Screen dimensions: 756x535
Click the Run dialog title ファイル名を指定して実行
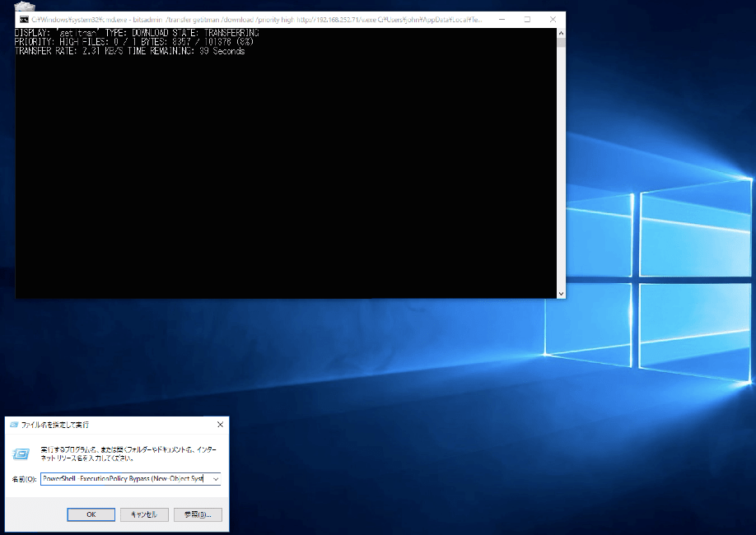pos(54,425)
